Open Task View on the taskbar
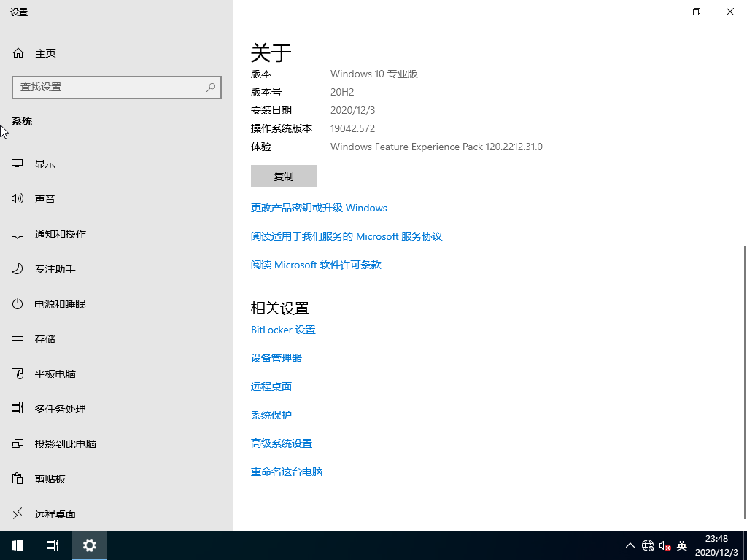The image size is (747, 560). point(53,545)
